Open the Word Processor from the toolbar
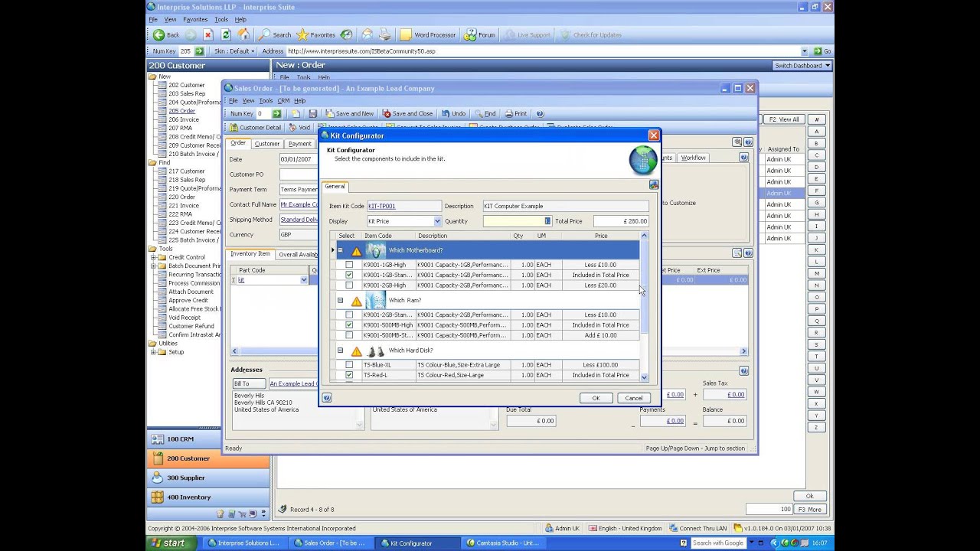980x551 pixels. [x=428, y=34]
